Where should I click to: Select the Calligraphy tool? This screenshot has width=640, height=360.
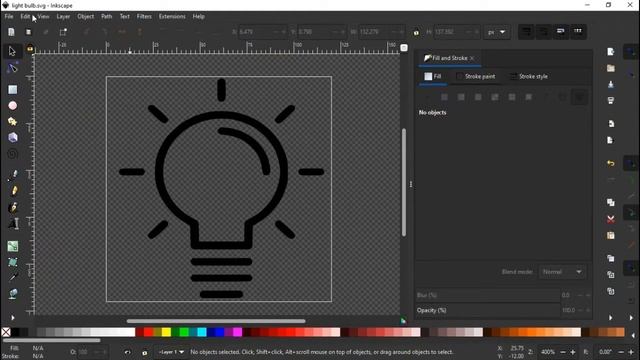pos(13,207)
